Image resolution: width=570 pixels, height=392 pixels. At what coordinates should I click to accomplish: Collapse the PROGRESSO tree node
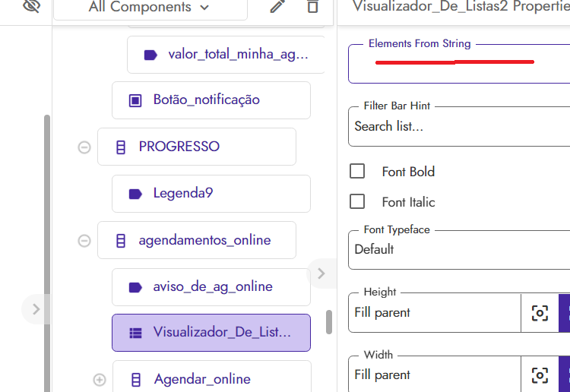tap(84, 147)
